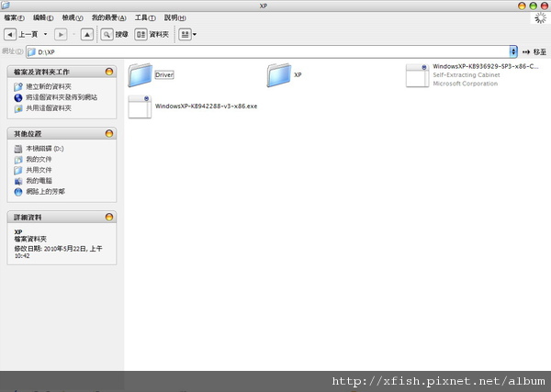551x392 pixels.
Task: Select the WindowsXP-KB942288-v3-x86.exe file icon
Action: pyautogui.click(x=140, y=106)
